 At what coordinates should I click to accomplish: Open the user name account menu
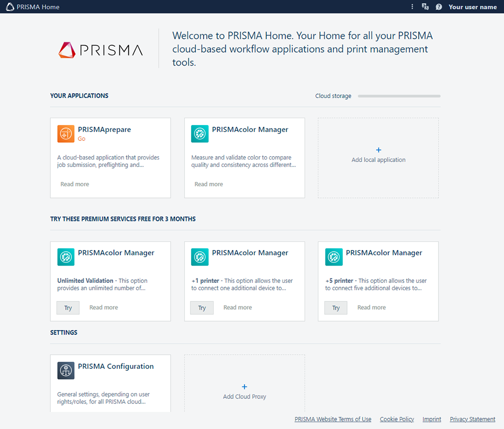pos(472,7)
